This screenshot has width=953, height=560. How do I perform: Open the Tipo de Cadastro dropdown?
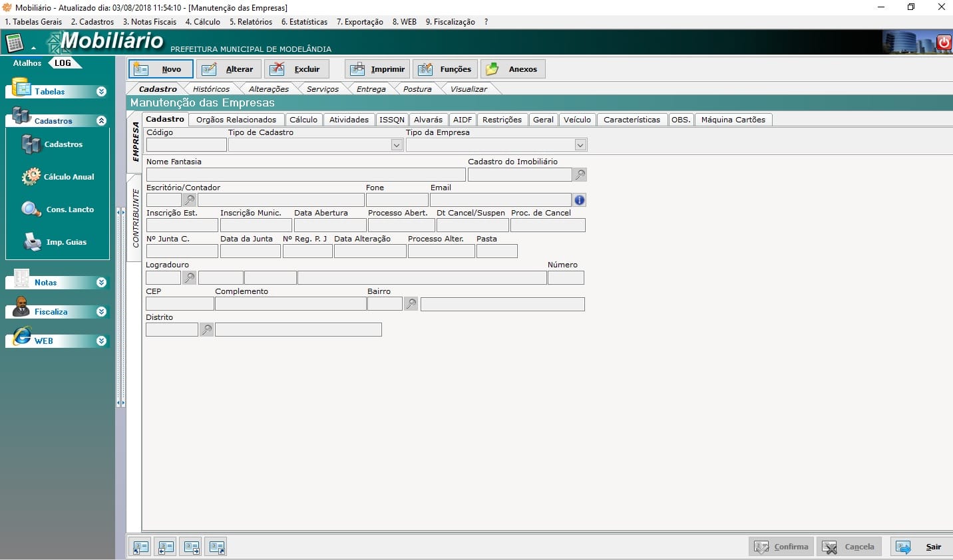point(397,145)
